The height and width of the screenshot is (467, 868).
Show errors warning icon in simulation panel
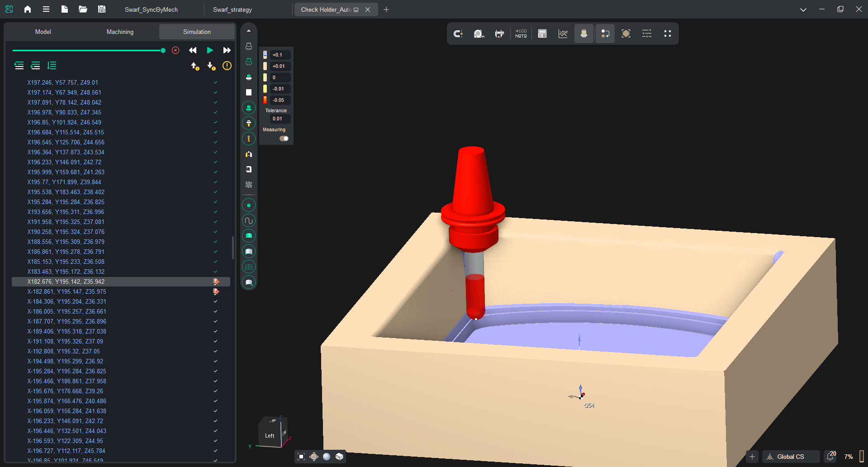pos(227,66)
